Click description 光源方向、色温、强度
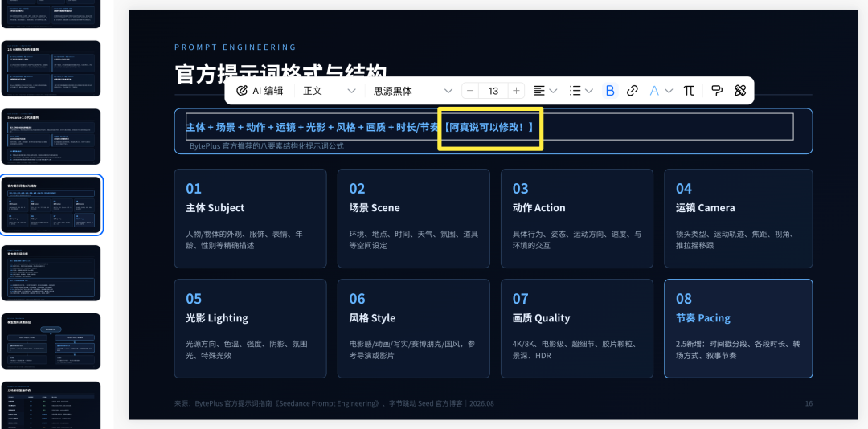 247,349
